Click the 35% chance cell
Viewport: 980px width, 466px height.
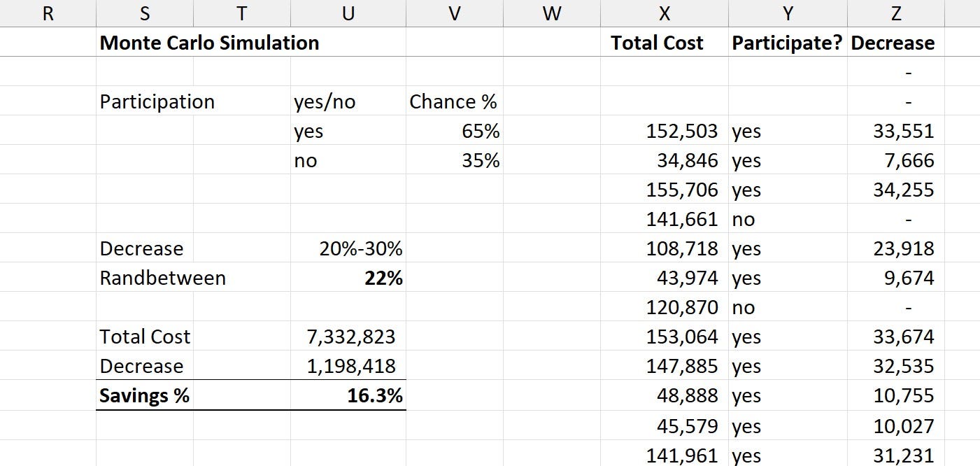[454, 160]
